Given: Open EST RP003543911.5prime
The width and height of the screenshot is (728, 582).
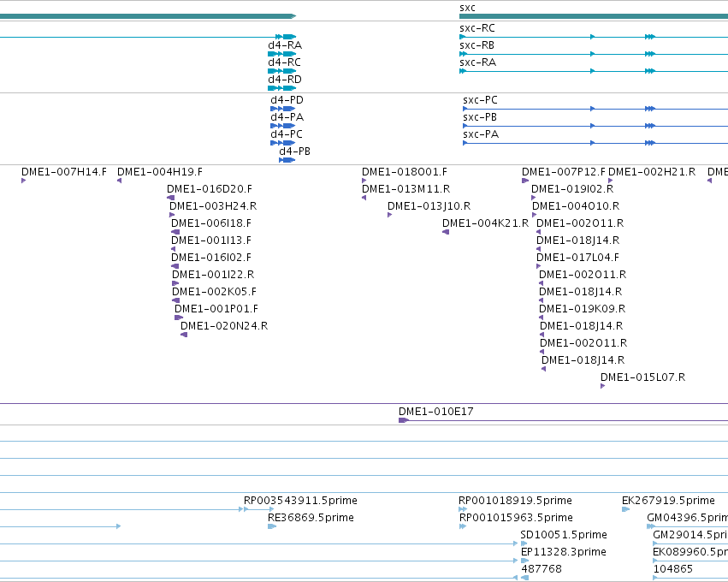Looking at the screenshot, I should click(300, 501).
